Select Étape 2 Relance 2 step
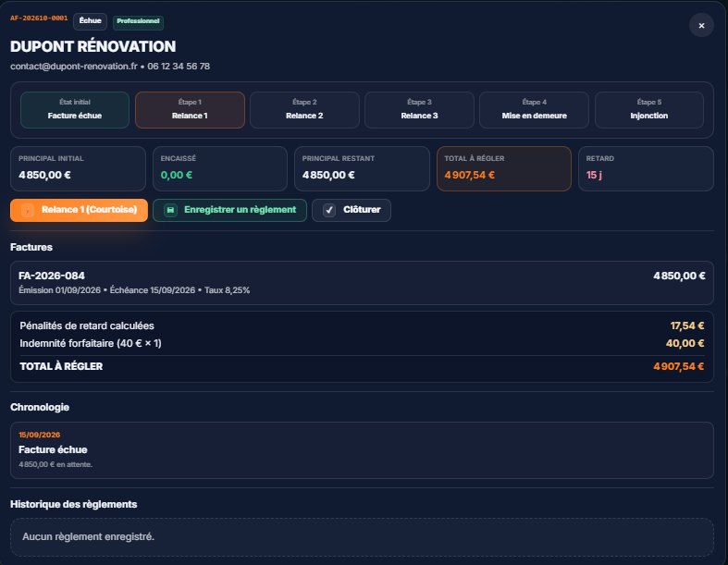This screenshot has height=565, width=728. click(x=304, y=110)
